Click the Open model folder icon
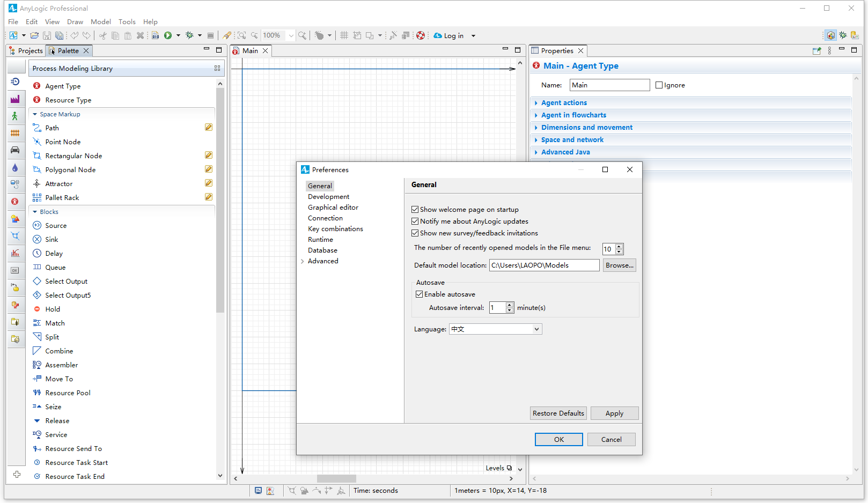This screenshot has height=503, width=868. [x=34, y=35]
